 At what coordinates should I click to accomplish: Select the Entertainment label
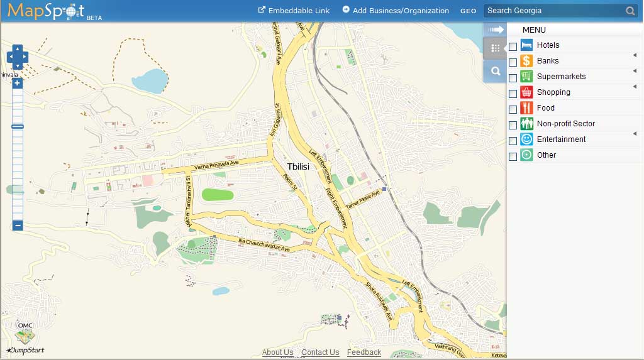click(561, 139)
